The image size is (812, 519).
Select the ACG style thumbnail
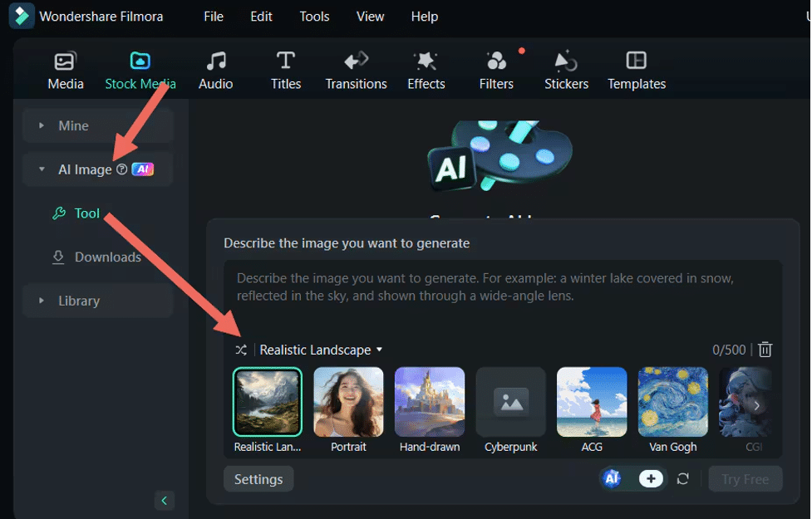tap(592, 402)
